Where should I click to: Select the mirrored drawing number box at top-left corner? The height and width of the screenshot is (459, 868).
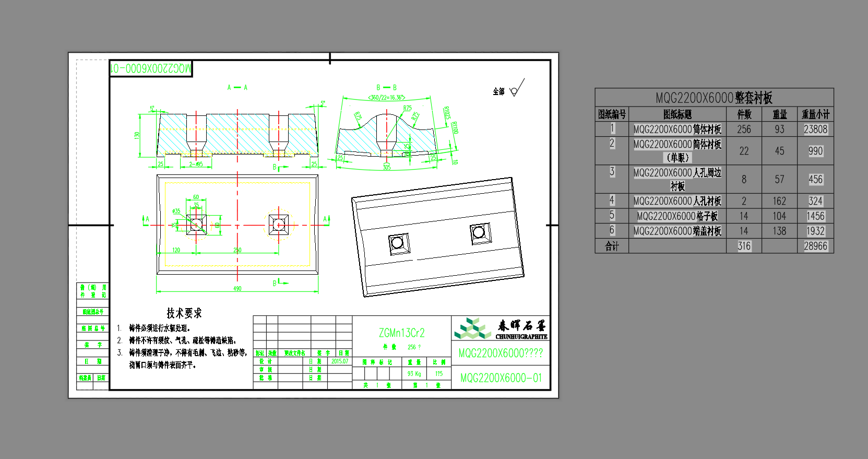151,68
